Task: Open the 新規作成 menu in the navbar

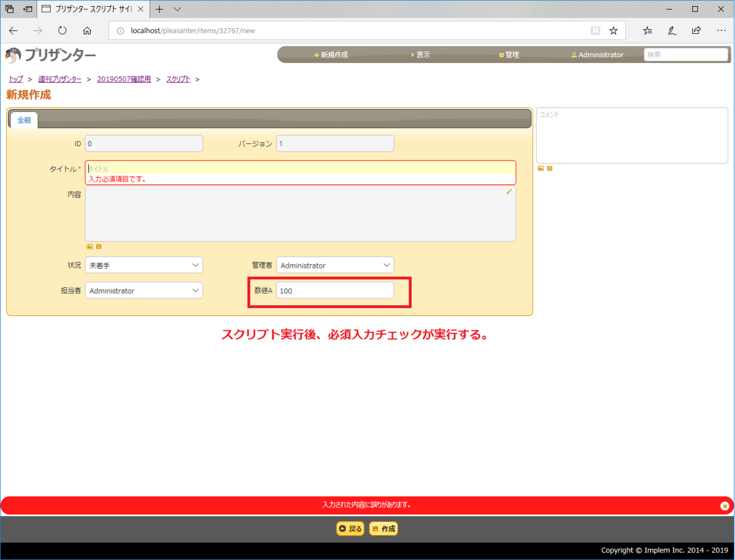Action: coord(331,55)
